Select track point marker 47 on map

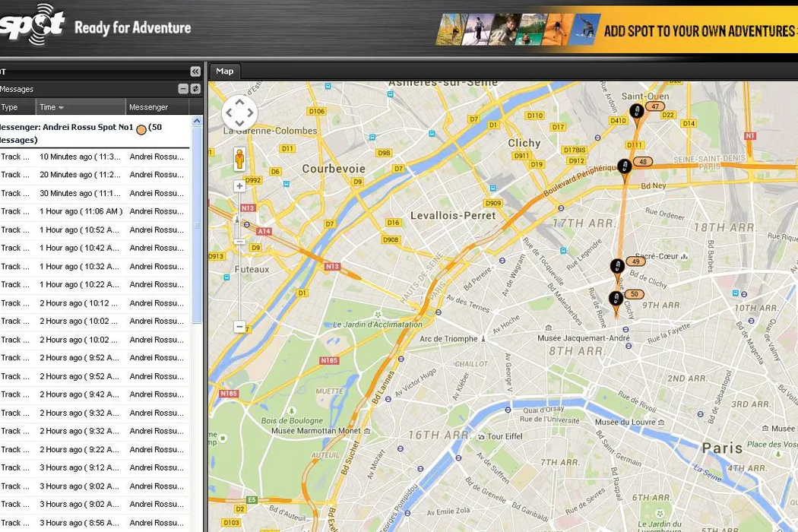point(637,112)
